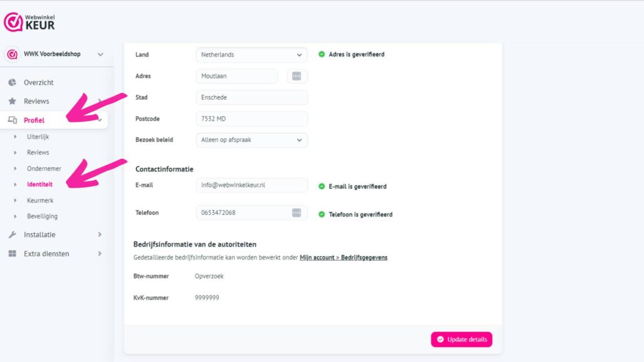Click the icon inside the Telefoon field
This screenshot has width=644, height=362.
pyautogui.click(x=296, y=213)
